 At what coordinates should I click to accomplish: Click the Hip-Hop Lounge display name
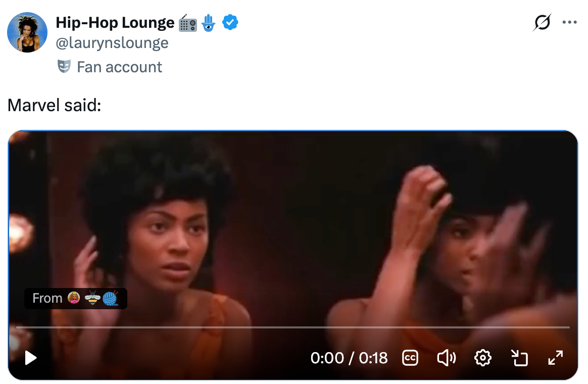point(115,23)
